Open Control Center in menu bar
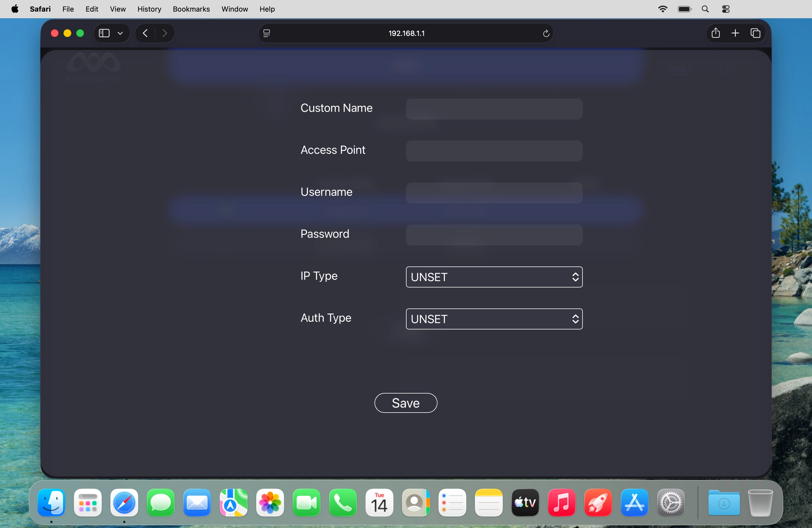Screen dimensions: 812x528 [726, 9]
